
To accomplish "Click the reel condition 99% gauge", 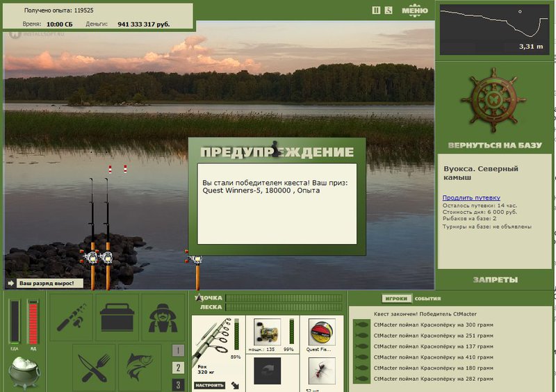I will click(x=291, y=332).
